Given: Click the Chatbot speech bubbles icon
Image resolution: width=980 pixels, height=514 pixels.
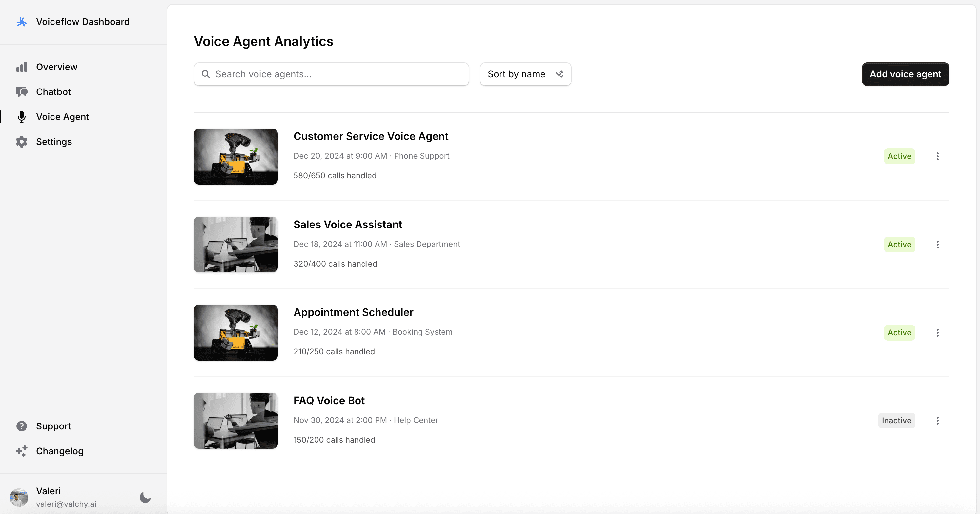Looking at the screenshot, I should [x=22, y=92].
